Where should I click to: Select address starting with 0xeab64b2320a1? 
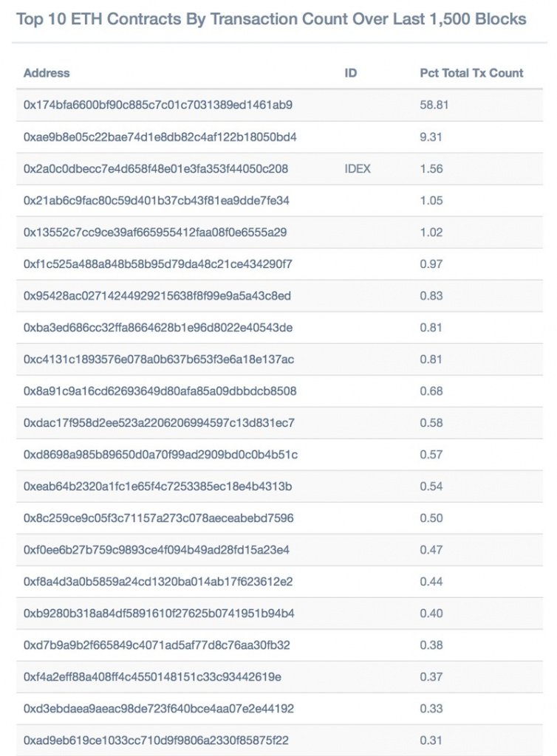coord(158,486)
